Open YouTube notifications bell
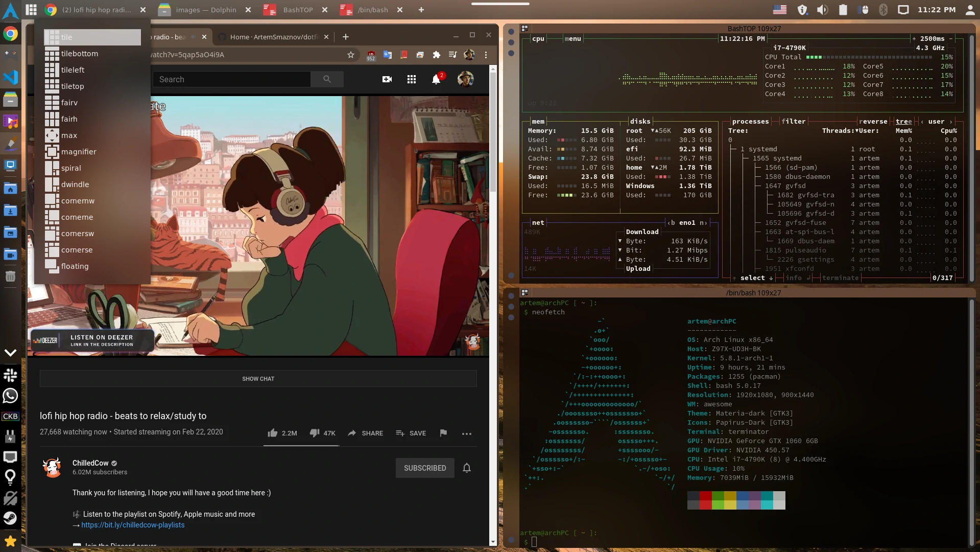This screenshot has height=552, width=980. click(436, 79)
